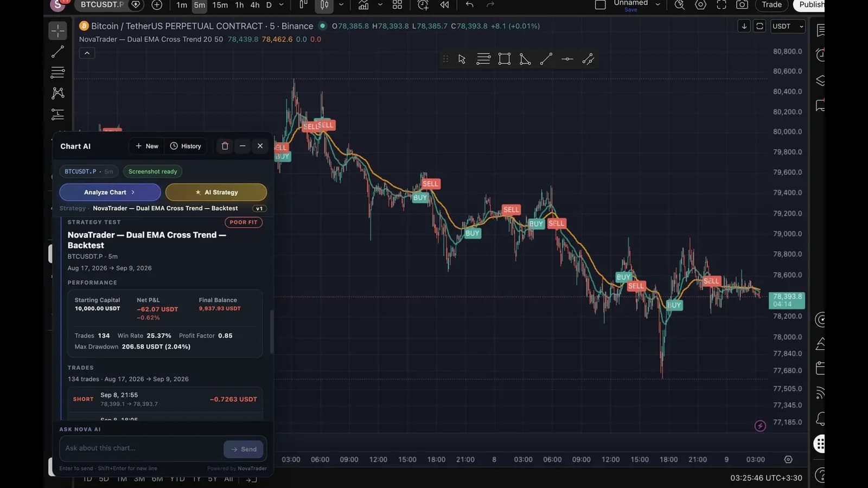Screen dimensions: 868x488
Task: Click the current price label 78,393.8 on axis
Action: 787,300
